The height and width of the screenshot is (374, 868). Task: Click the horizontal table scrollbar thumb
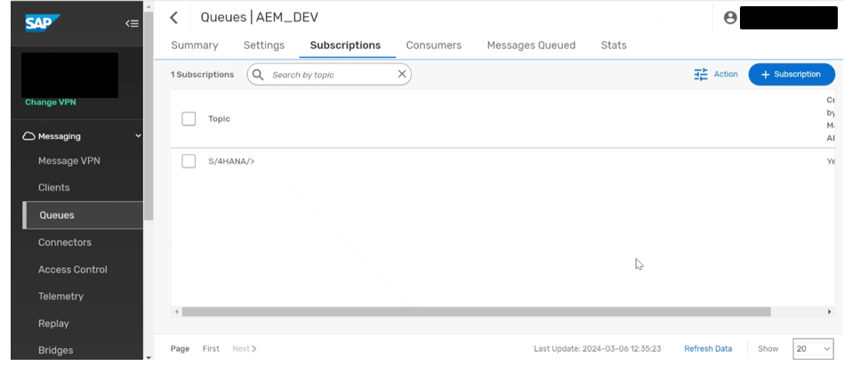476,312
